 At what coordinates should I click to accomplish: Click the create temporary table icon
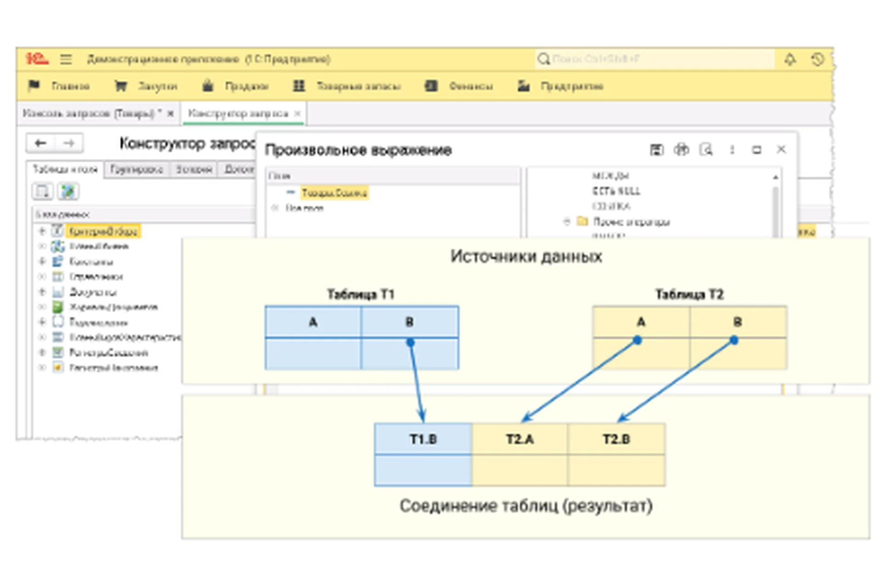coord(42,192)
